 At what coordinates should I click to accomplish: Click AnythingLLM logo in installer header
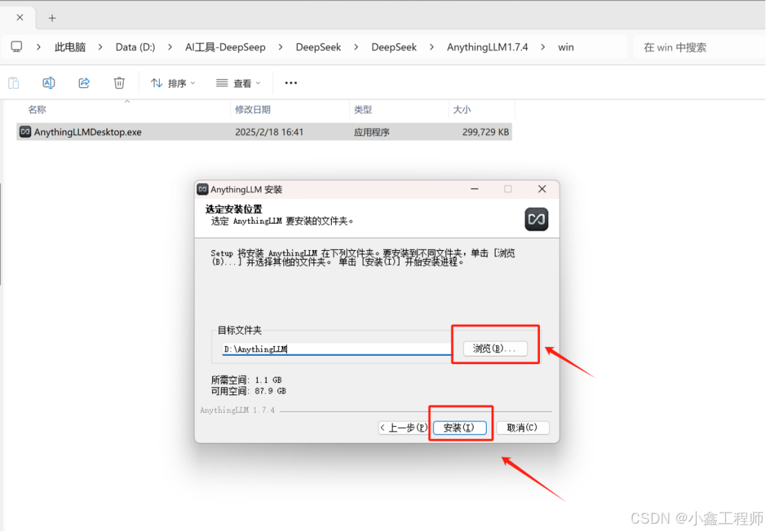point(536,219)
